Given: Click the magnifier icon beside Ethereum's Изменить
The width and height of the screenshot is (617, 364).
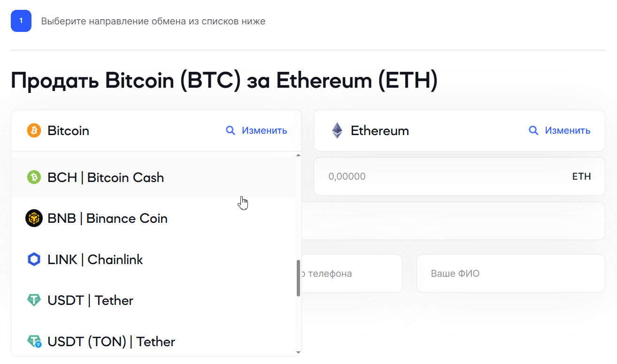Looking at the screenshot, I should pyautogui.click(x=533, y=130).
